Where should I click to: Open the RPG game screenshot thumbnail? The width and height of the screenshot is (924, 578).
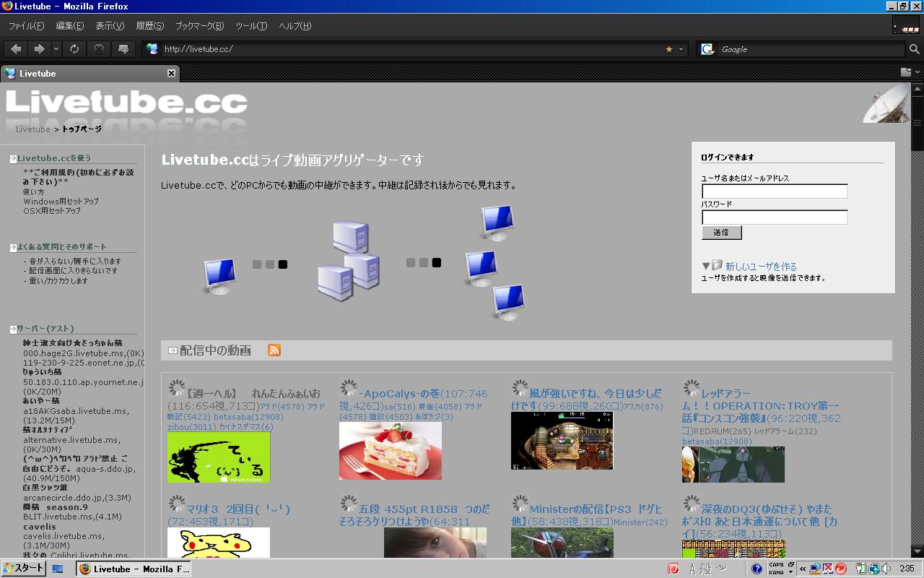coord(562,441)
